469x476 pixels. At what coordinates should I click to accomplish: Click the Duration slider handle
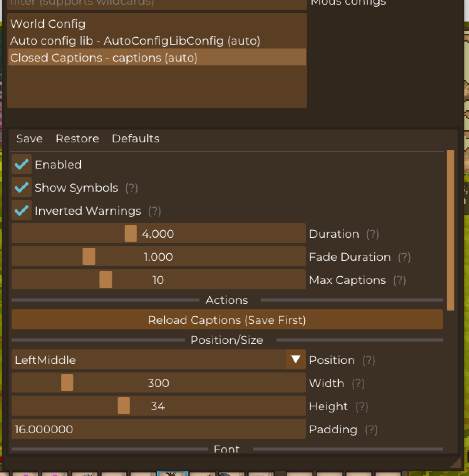pos(131,234)
